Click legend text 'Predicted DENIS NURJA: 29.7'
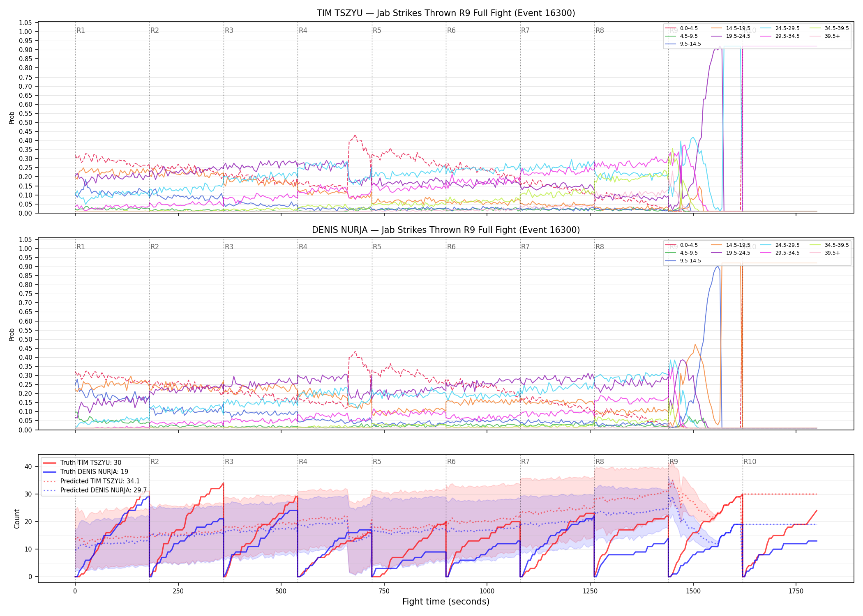863x616 pixels. coord(104,490)
